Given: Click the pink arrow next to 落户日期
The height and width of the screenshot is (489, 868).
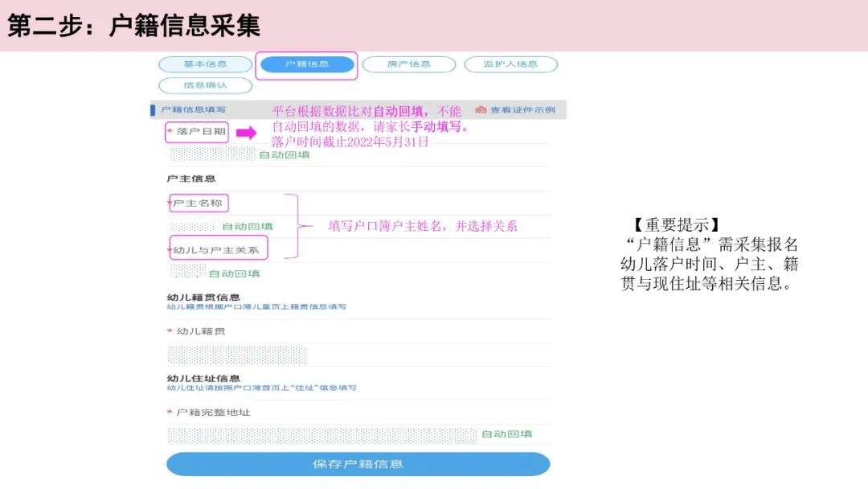Looking at the screenshot, I should click(245, 133).
